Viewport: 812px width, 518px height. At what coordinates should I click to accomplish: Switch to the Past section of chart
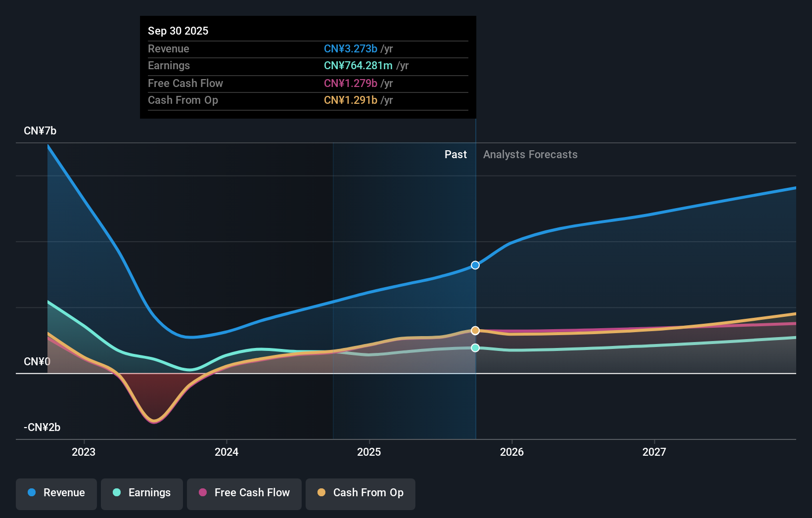point(455,154)
